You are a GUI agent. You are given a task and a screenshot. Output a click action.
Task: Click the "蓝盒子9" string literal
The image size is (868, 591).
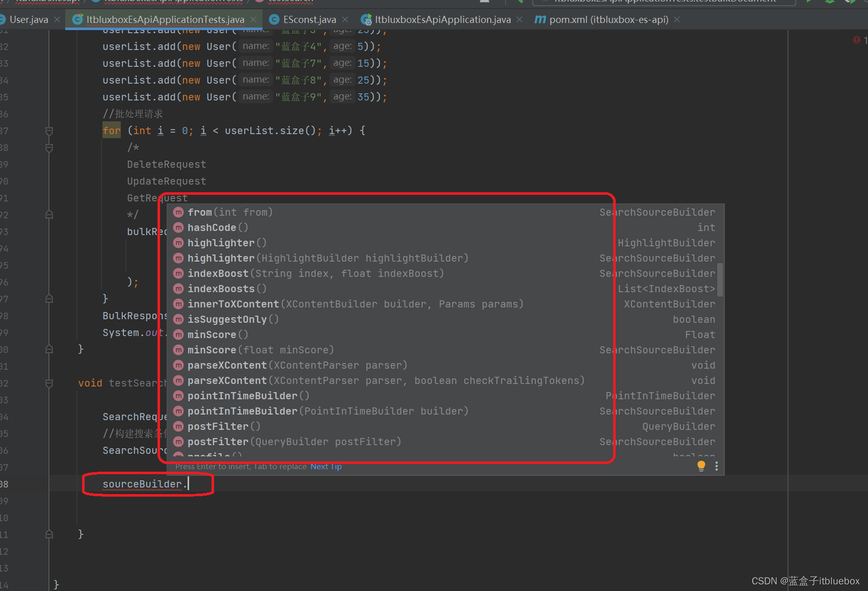click(x=299, y=97)
